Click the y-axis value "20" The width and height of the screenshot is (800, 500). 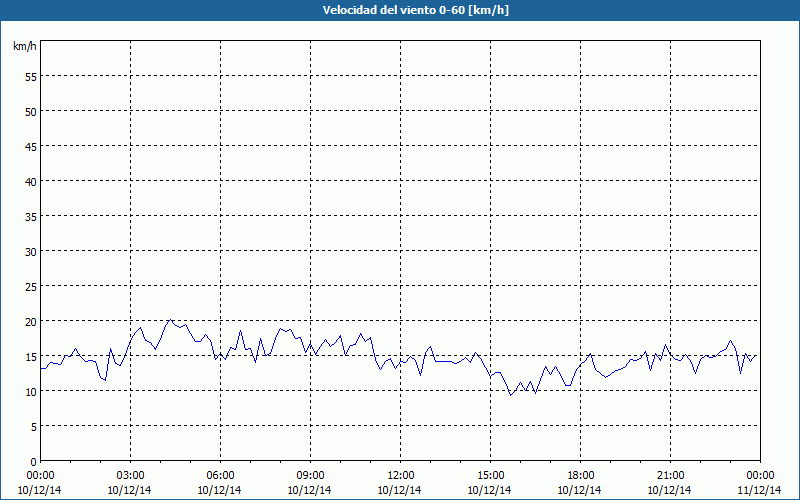(31, 322)
